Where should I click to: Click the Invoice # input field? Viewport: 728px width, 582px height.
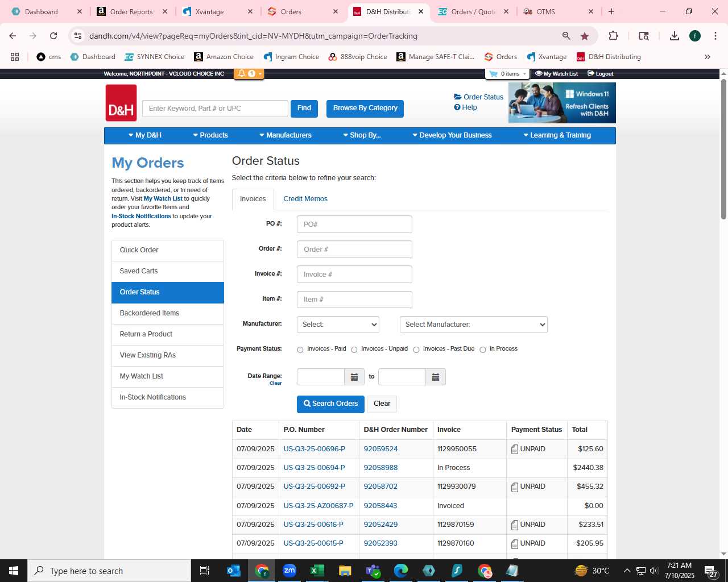pyautogui.click(x=354, y=275)
